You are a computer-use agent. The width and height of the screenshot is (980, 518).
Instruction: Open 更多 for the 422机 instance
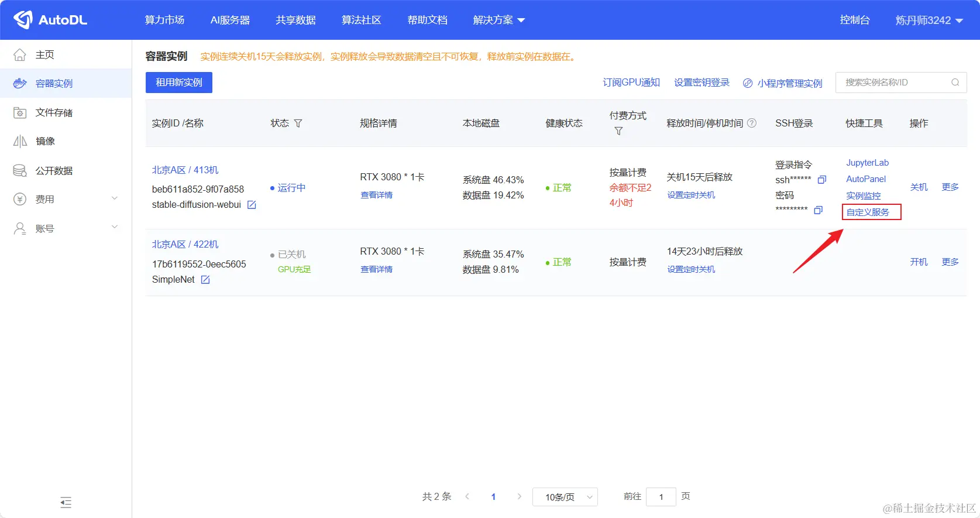point(950,262)
